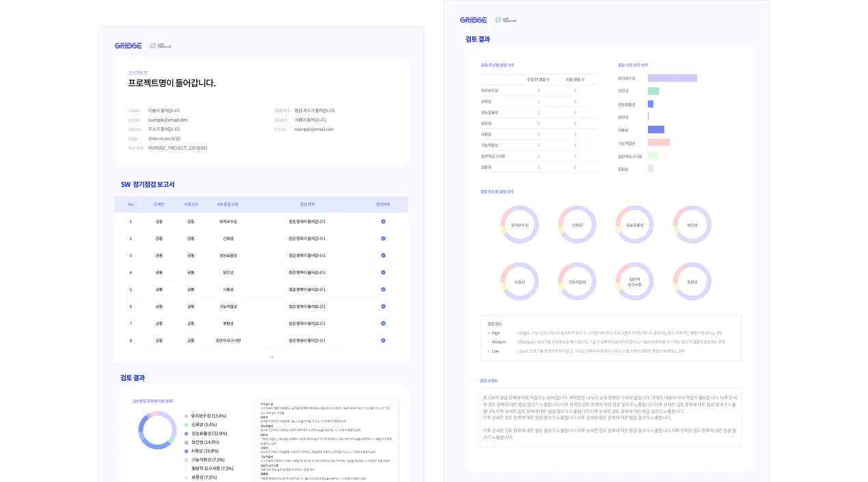Click the 검토 결과 heading above the defect table
868x482 pixels.
pyautogui.click(x=477, y=39)
